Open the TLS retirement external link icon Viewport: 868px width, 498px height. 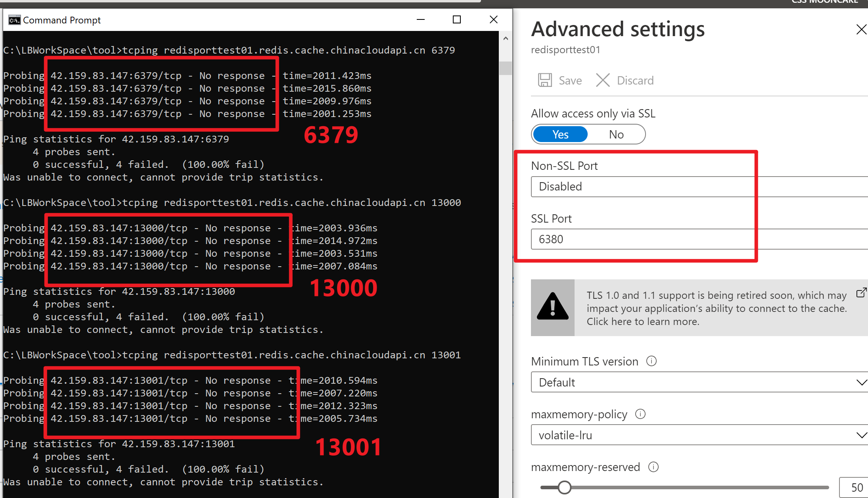[861, 293]
